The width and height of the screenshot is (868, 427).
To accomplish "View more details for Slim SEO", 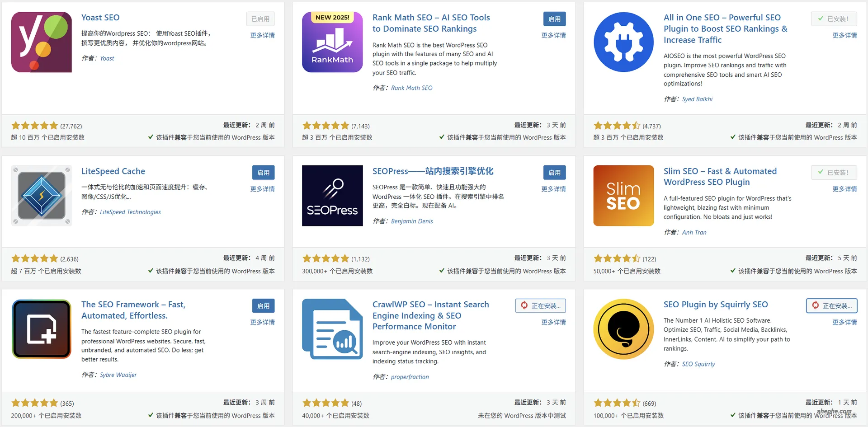I will [x=844, y=189].
